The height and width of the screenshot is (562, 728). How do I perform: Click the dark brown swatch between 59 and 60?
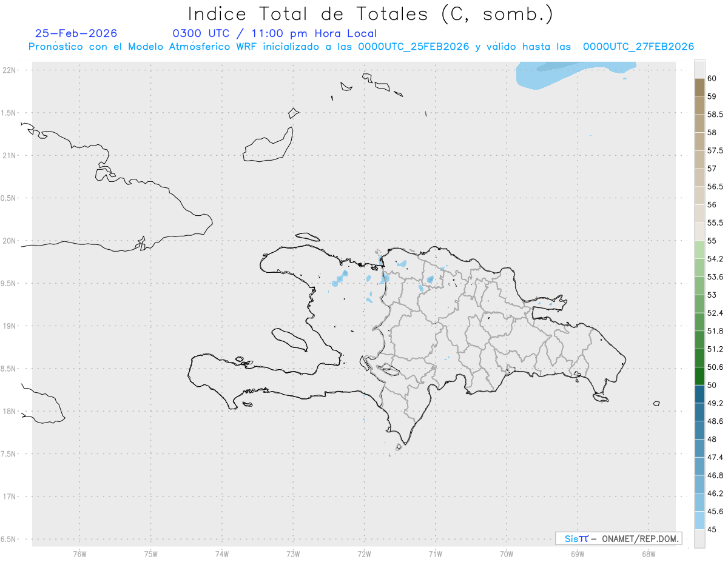[699, 87]
